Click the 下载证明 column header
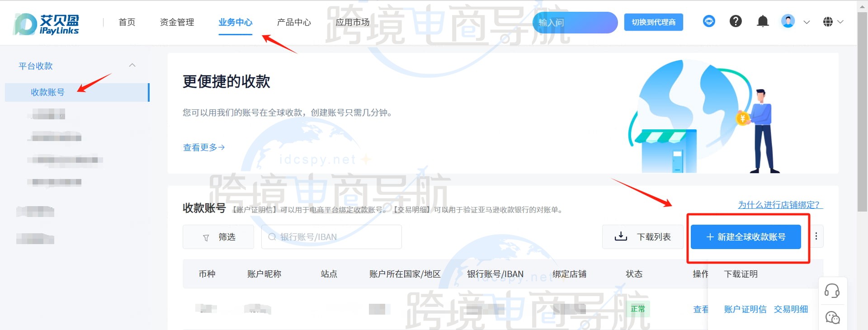Viewport: 868px width, 330px height. [741, 274]
